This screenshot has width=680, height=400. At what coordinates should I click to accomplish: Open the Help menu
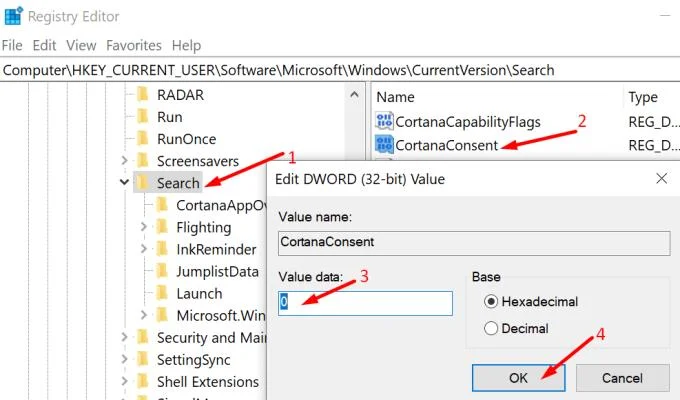[x=186, y=45]
